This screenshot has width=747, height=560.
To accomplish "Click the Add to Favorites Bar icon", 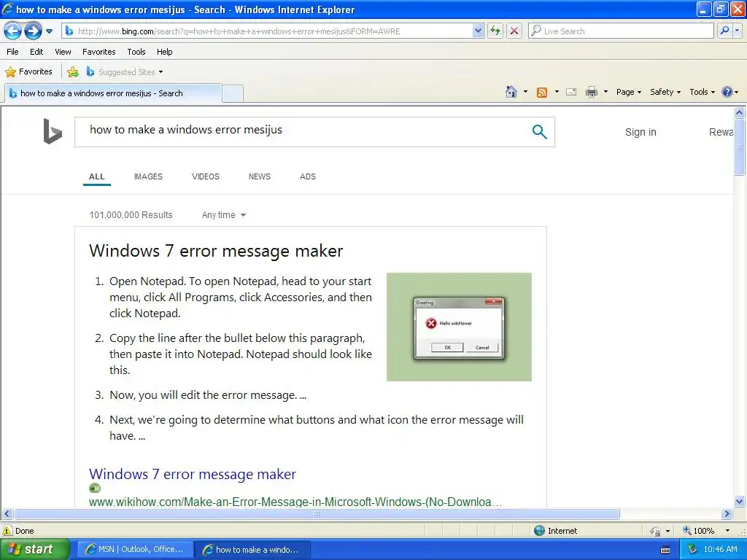I will [73, 72].
